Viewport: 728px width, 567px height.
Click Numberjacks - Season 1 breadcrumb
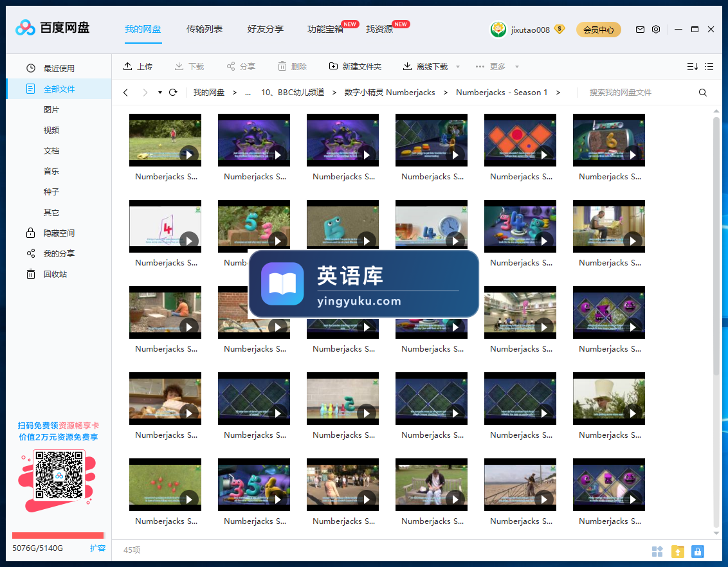coord(502,93)
